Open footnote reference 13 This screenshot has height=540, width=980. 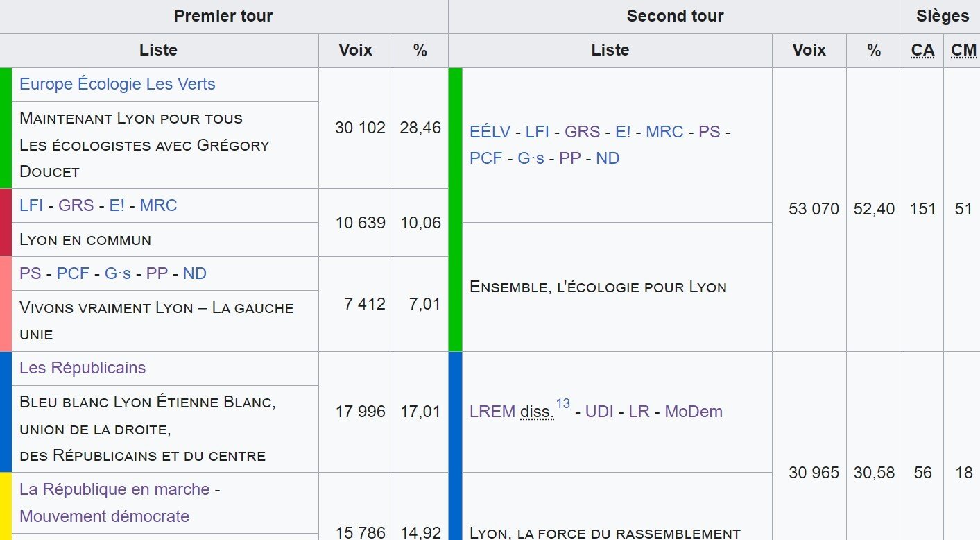[x=562, y=404]
